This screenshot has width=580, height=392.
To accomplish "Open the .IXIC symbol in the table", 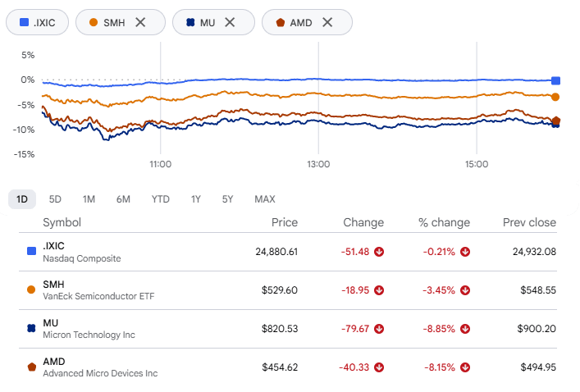I will tap(53, 246).
